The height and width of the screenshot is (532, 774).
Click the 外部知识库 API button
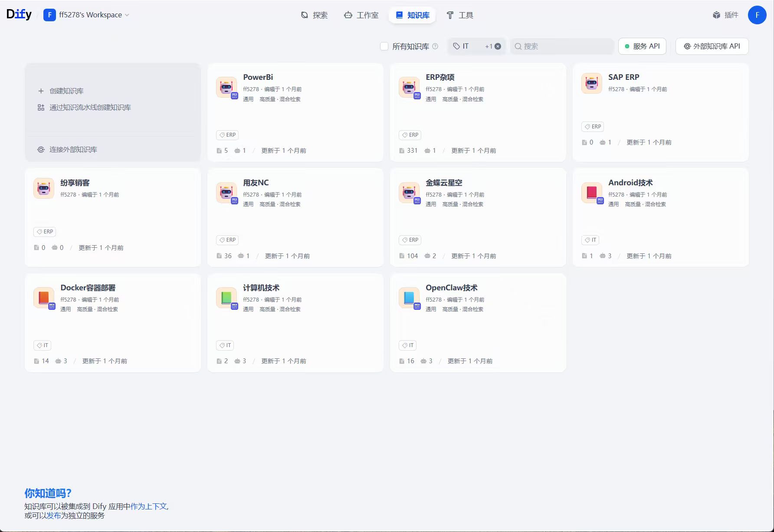point(712,46)
